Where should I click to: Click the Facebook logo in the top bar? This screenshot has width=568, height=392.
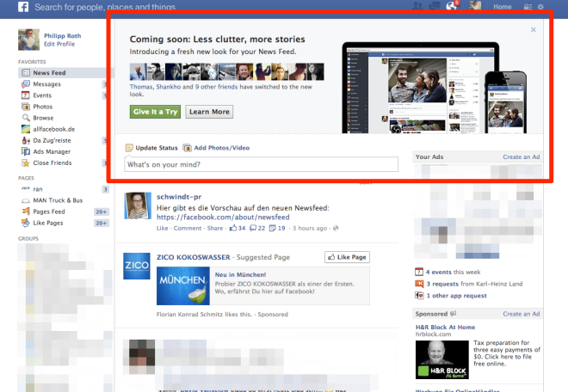(23, 7)
